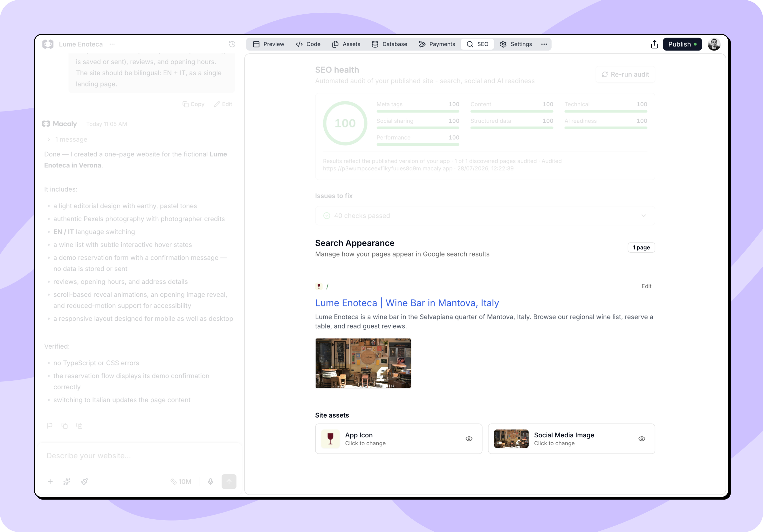The width and height of the screenshot is (763, 532).
Task: Click the share/export icon
Action: pyautogui.click(x=654, y=44)
